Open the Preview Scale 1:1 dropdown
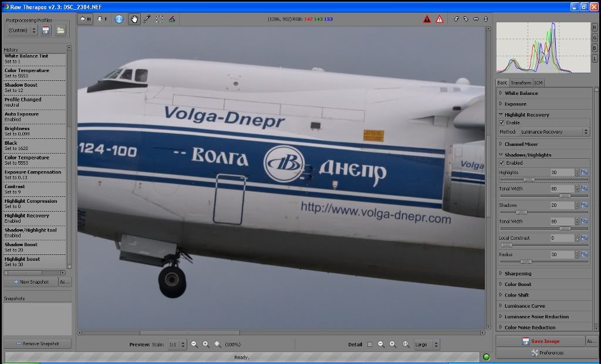This screenshot has width=601, height=364. (x=177, y=345)
